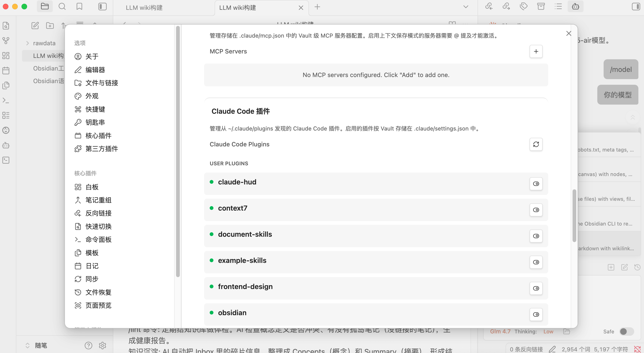Select LLM wiki构 note in file tree
The height and width of the screenshot is (353, 644).
[x=43, y=56]
